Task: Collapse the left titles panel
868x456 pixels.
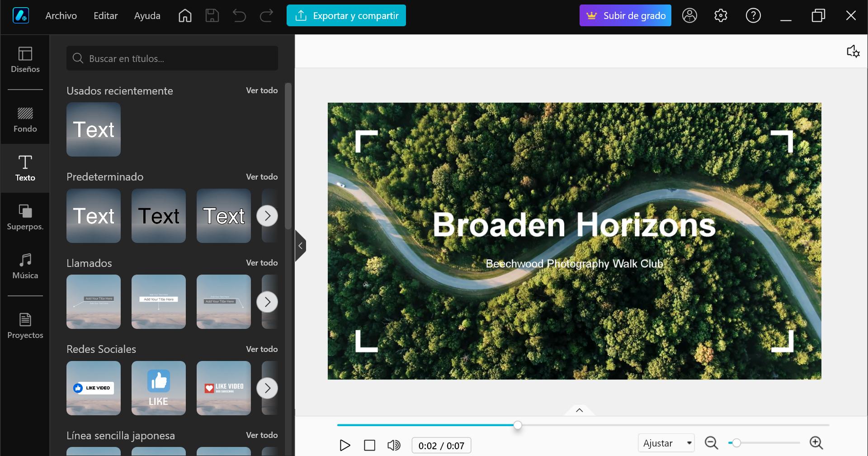Action: 300,246
